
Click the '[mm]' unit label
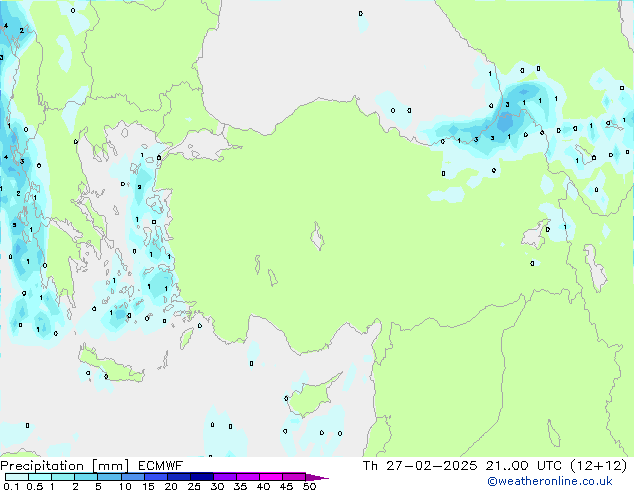point(111,466)
